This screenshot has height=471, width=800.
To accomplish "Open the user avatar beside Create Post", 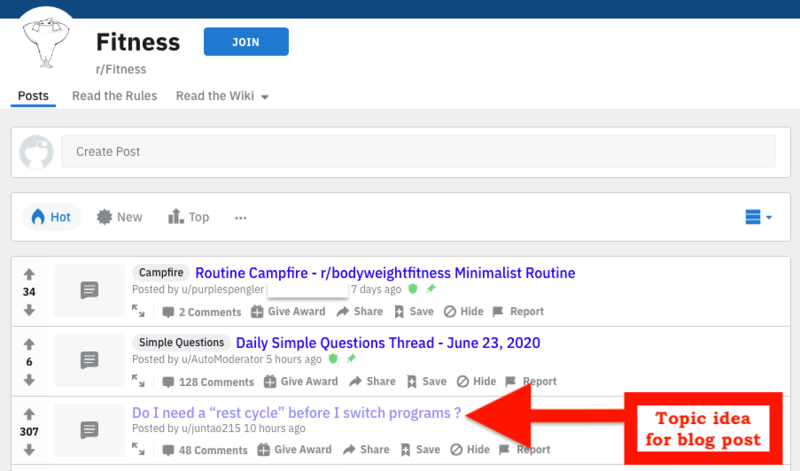I will point(36,152).
